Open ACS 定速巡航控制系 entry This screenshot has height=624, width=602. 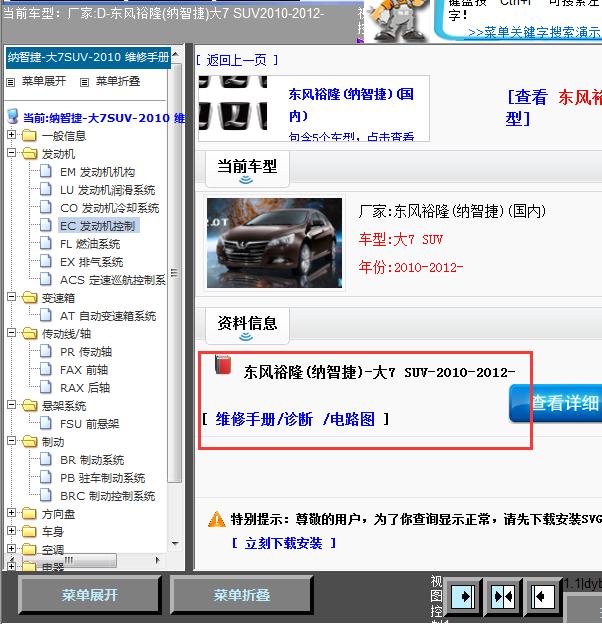[113, 280]
